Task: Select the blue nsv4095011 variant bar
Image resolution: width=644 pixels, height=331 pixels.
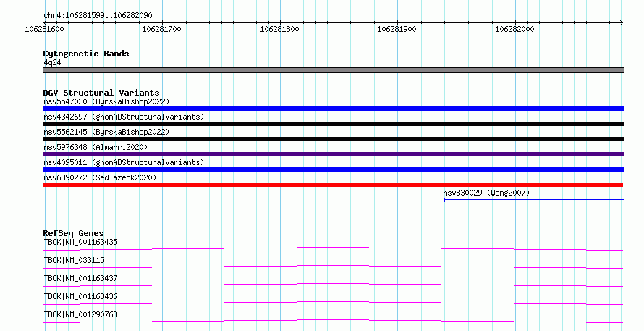Action: (333, 169)
